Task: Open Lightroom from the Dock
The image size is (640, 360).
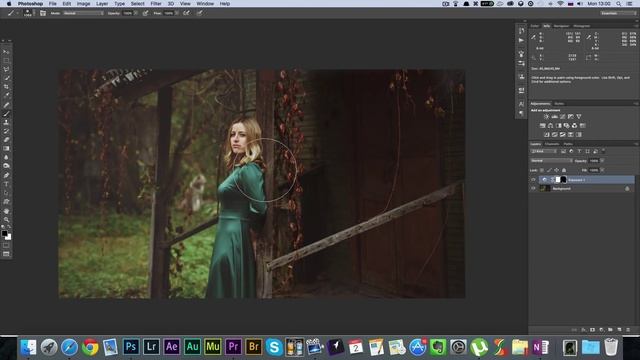Action: pyautogui.click(x=151, y=347)
